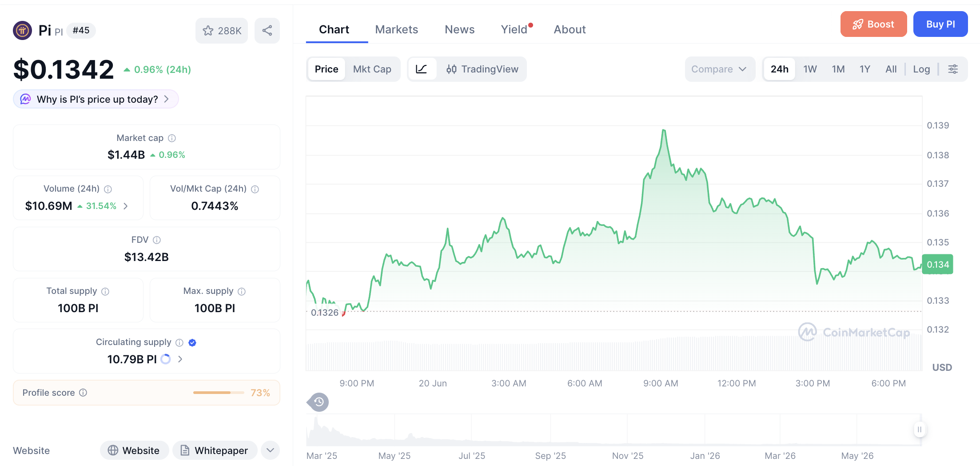This screenshot has height=466, width=980.
Task: Open the Whitepaper link
Action: coord(215,450)
